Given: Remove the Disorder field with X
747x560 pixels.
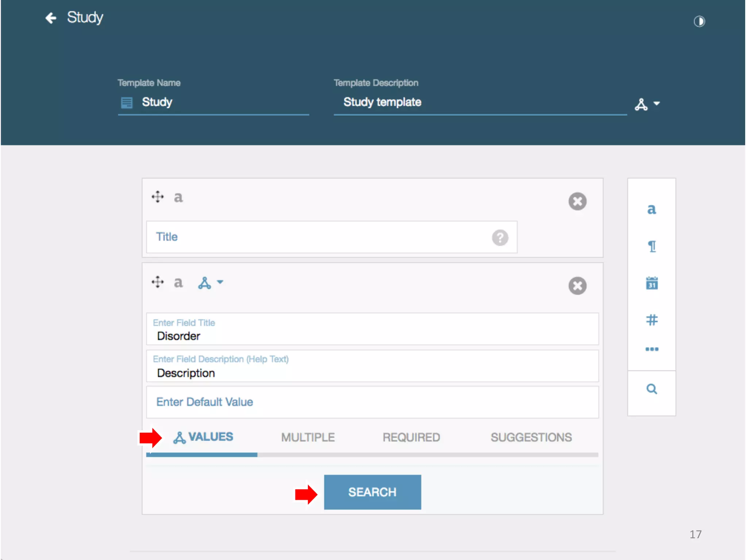Looking at the screenshot, I should click(577, 286).
